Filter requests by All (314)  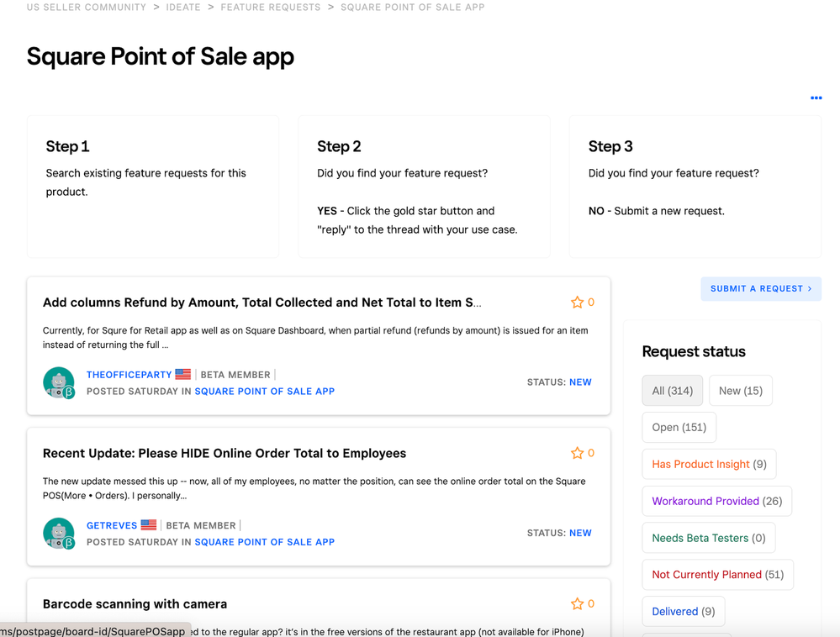tap(672, 391)
